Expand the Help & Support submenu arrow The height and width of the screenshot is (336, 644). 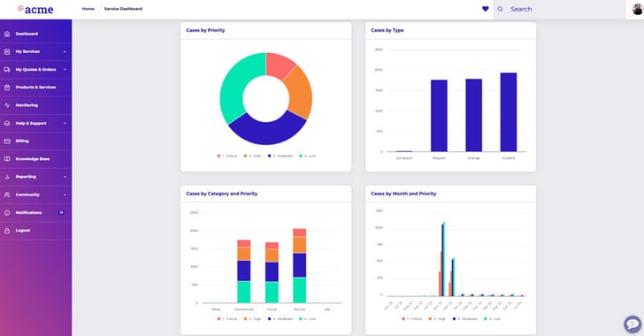(65, 123)
